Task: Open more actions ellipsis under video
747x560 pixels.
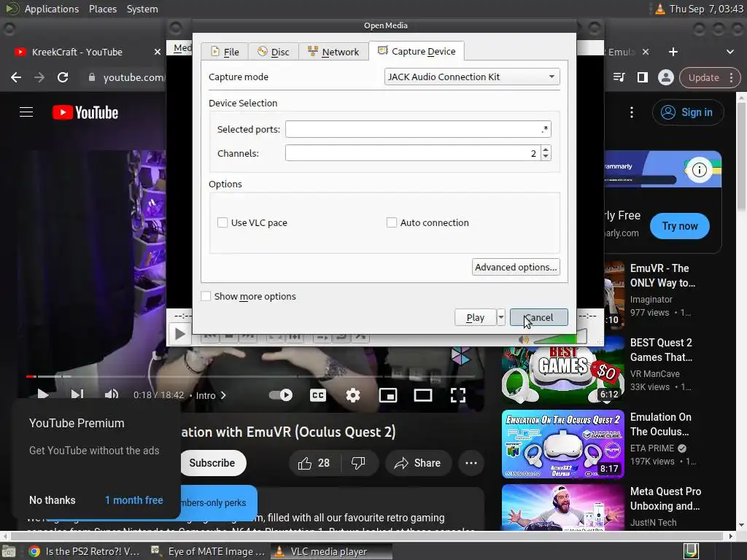Action: (x=471, y=463)
